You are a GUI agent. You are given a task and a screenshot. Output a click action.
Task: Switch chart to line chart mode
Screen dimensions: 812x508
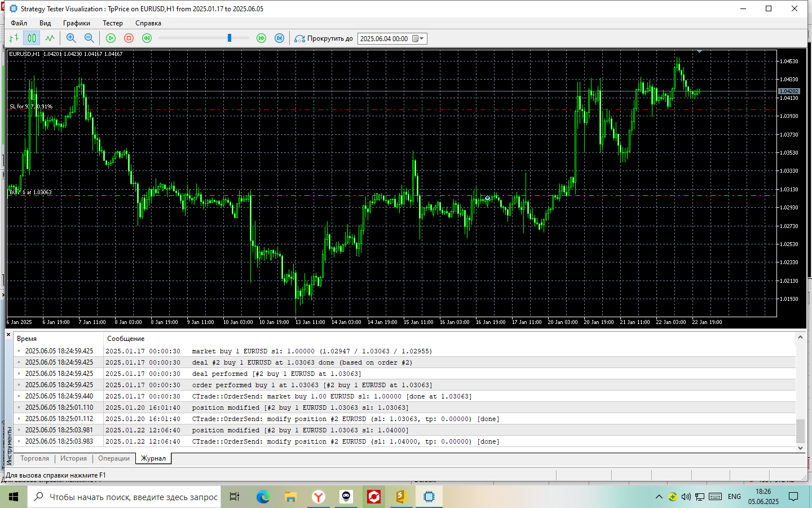pos(50,38)
